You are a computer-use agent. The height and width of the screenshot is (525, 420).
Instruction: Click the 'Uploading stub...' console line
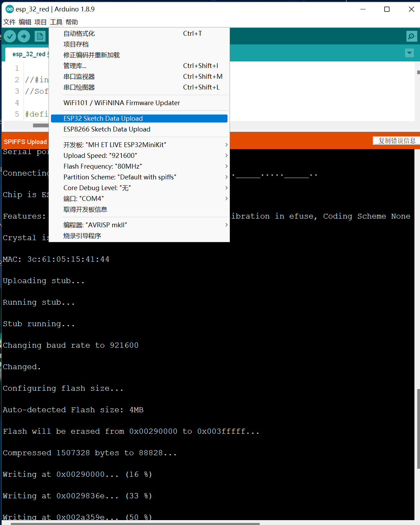click(44, 281)
